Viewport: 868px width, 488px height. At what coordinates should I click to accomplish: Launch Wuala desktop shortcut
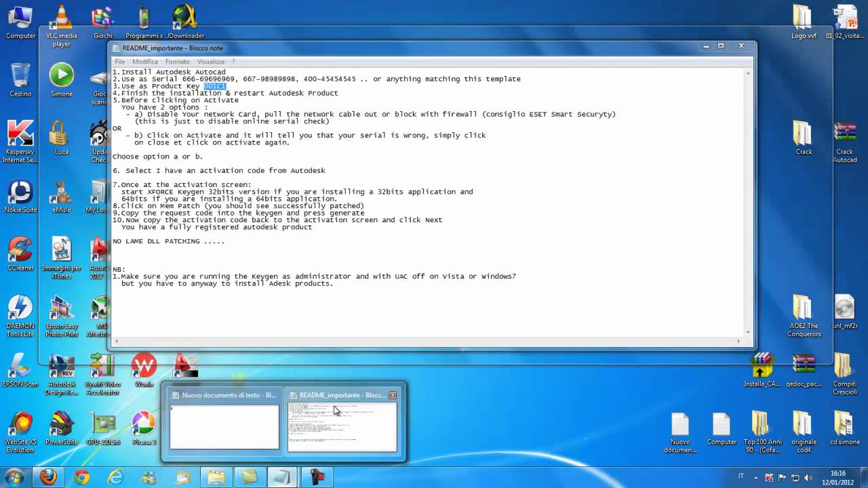click(x=144, y=371)
